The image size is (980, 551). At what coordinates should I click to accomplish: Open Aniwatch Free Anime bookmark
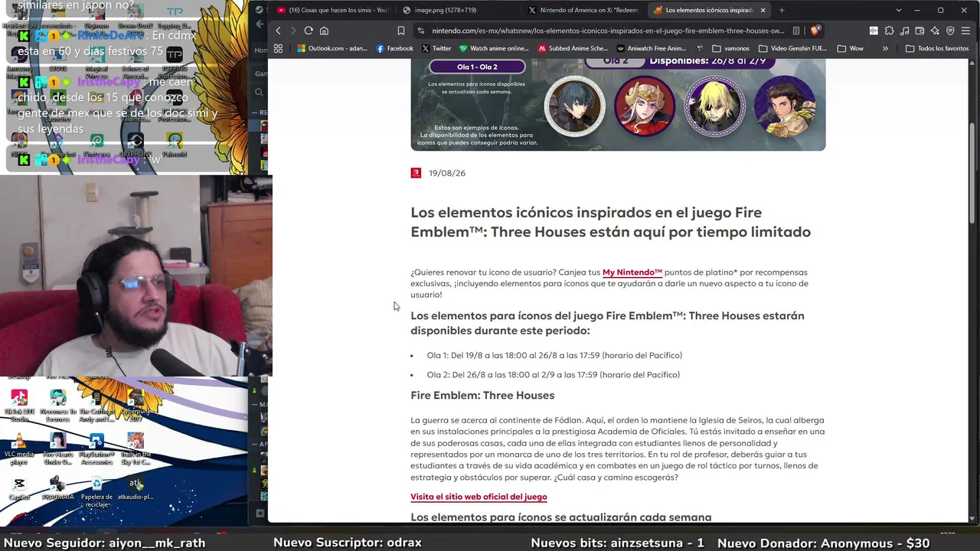click(652, 48)
